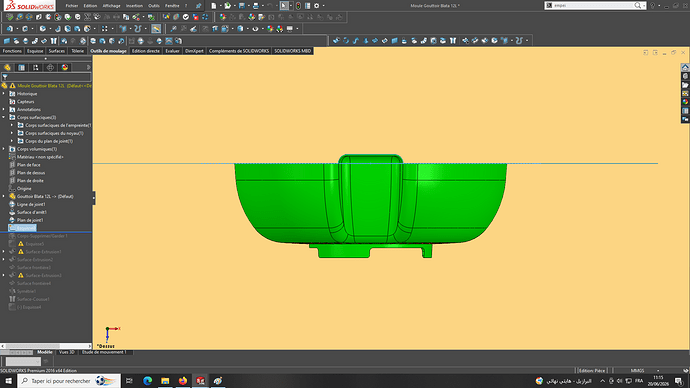Viewport: 690px width, 388px height.
Task: Click the Save disk icon
Action: coord(242,6)
